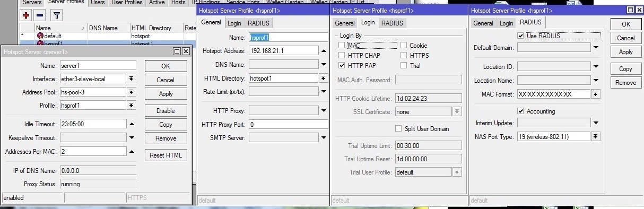Click the blue minus Remove icon
Image resolution: width=644 pixels, height=209 pixels.
coord(39,15)
